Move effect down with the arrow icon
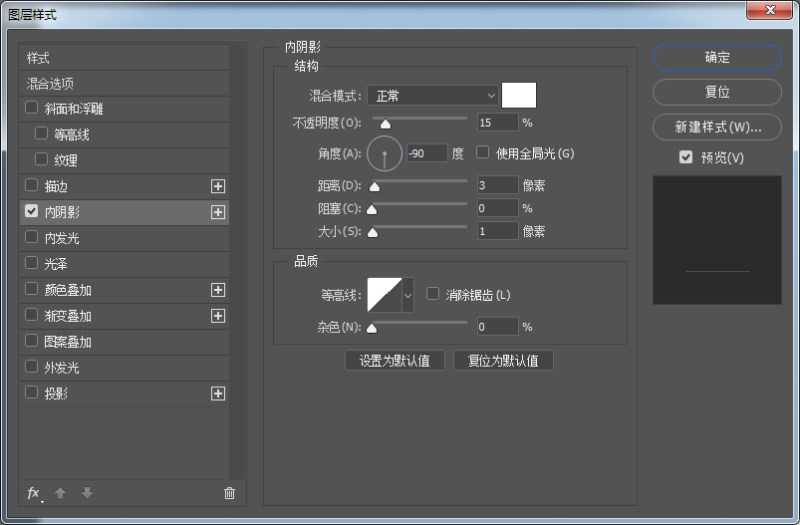Viewport: 800px width, 525px height. click(87, 493)
